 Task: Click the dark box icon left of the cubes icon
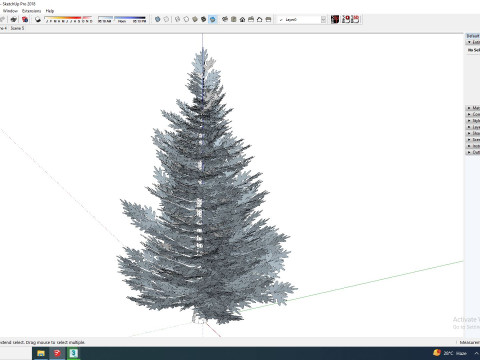coord(14,19)
